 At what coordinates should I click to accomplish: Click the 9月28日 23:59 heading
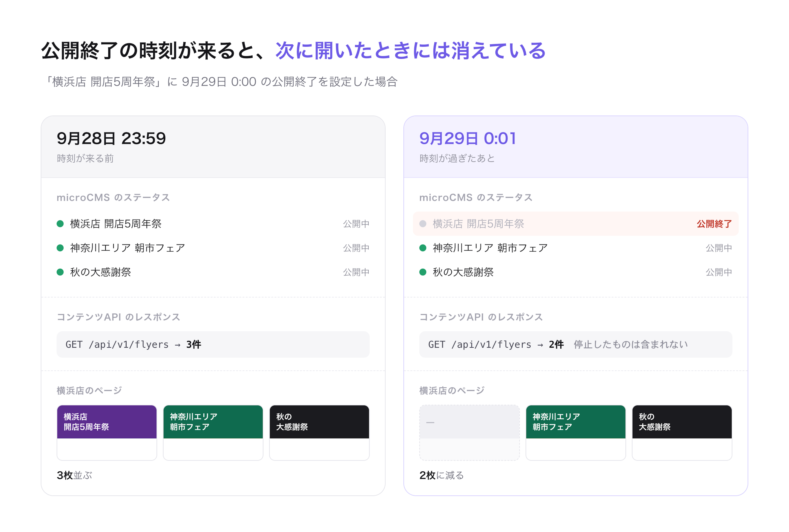tap(111, 138)
